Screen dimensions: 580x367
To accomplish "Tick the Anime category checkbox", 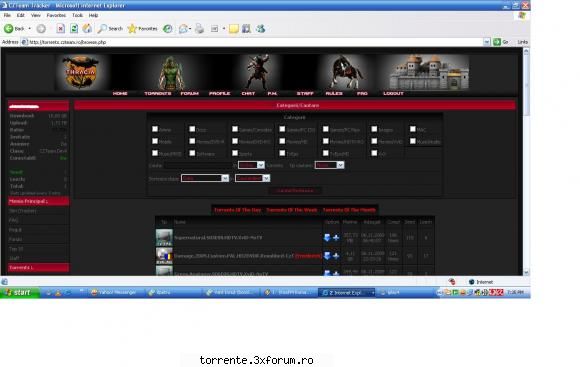I will point(155,129).
